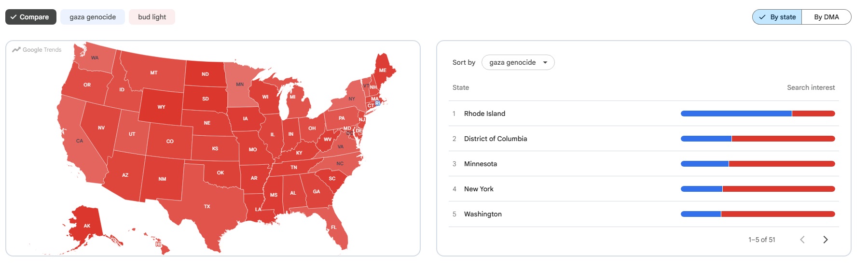Open the District of Columbia row

644,139
